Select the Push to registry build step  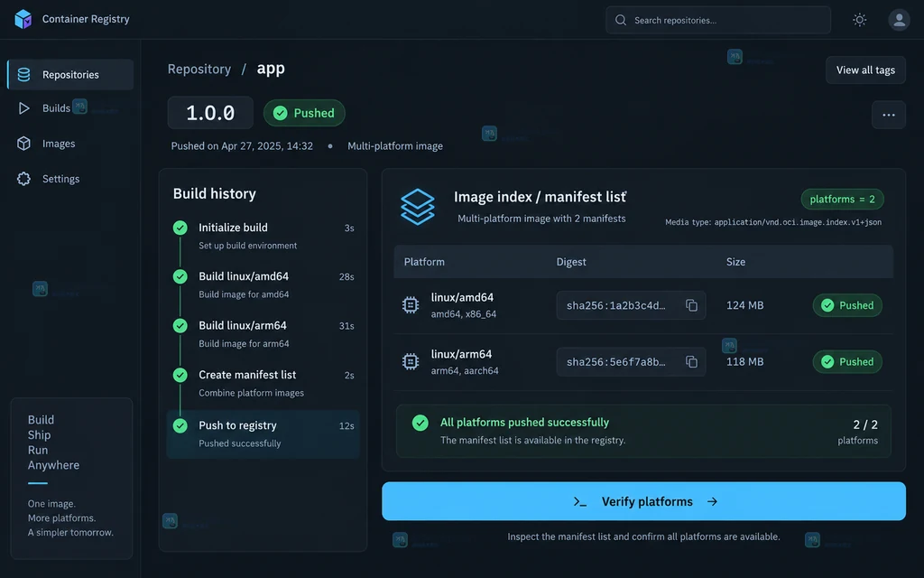coord(263,434)
